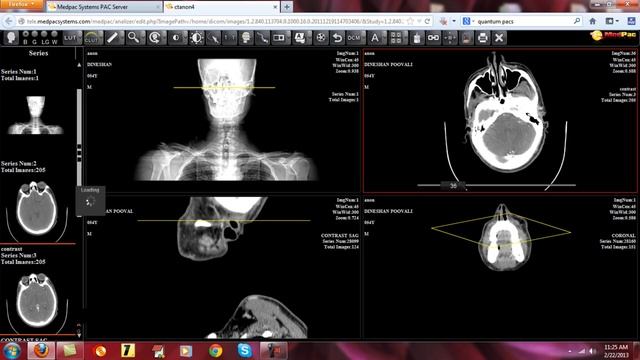Click the portrait image icon near printer
Image resolution: width=640 pixels, height=360 pixels.
point(467,38)
